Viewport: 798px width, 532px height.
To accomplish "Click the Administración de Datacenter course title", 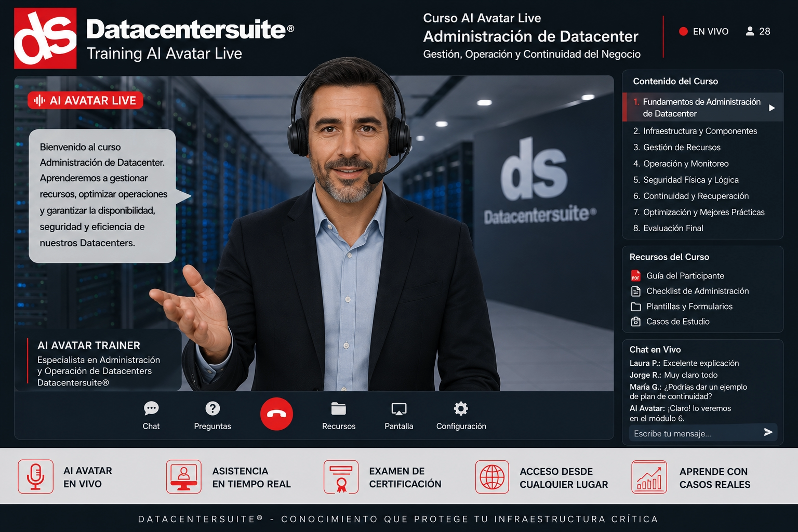I will pos(530,36).
